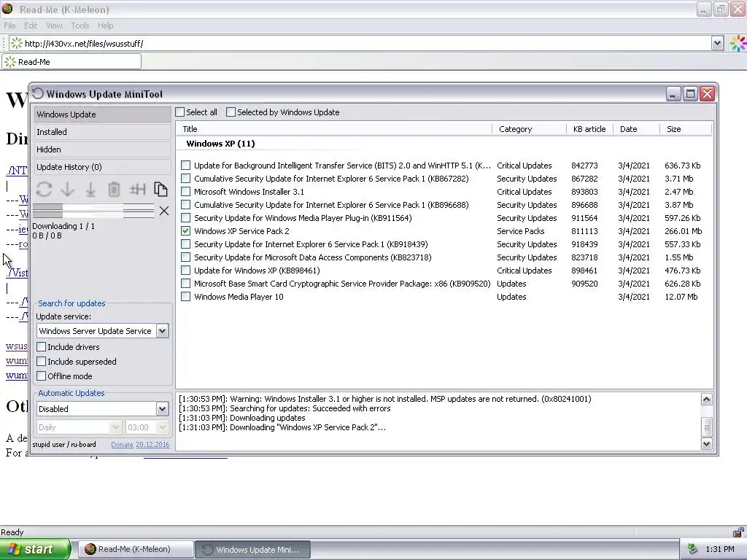Switch to Read-Me (K-Meleon) taskbar button

coord(136,549)
